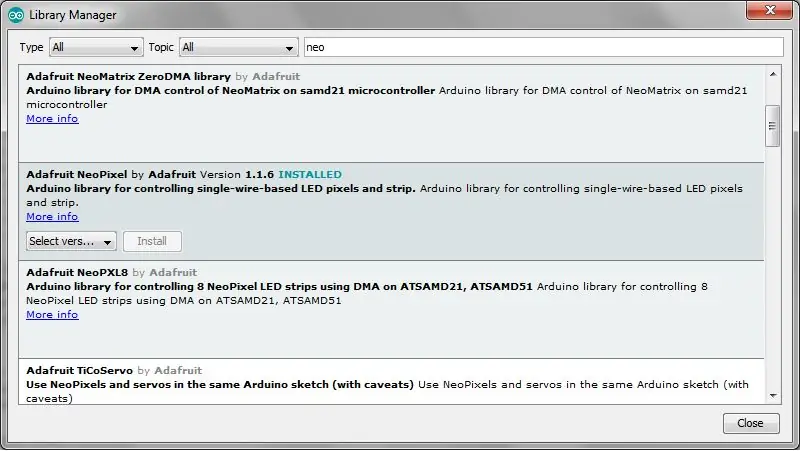Click the version number 1.1.6
This screenshot has width=800, height=451.
[259, 174]
